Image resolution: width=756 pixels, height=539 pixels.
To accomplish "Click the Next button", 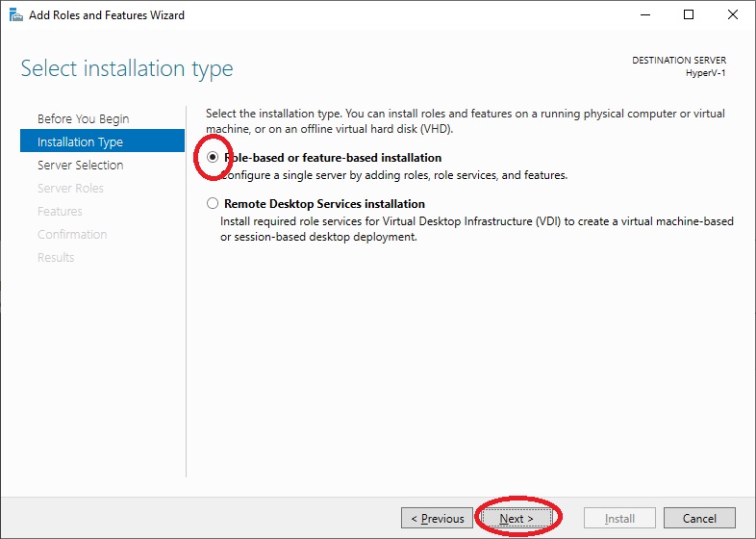I will pyautogui.click(x=517, y=518).
